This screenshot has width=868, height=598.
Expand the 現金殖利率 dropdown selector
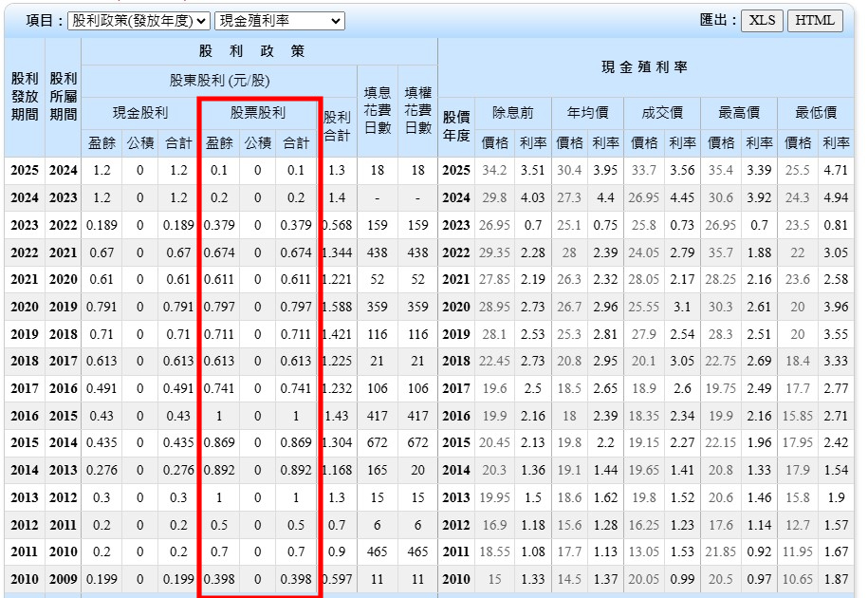[x=280, y=20]
